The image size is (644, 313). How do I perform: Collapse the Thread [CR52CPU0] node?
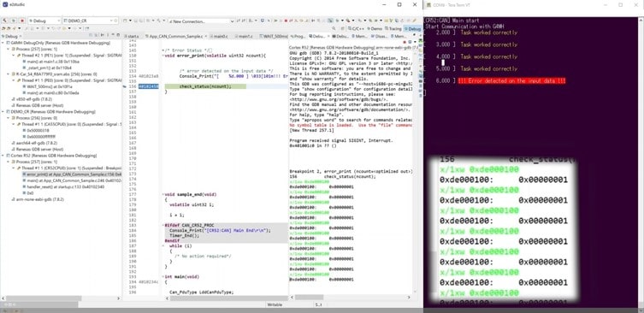coord(14,168)
